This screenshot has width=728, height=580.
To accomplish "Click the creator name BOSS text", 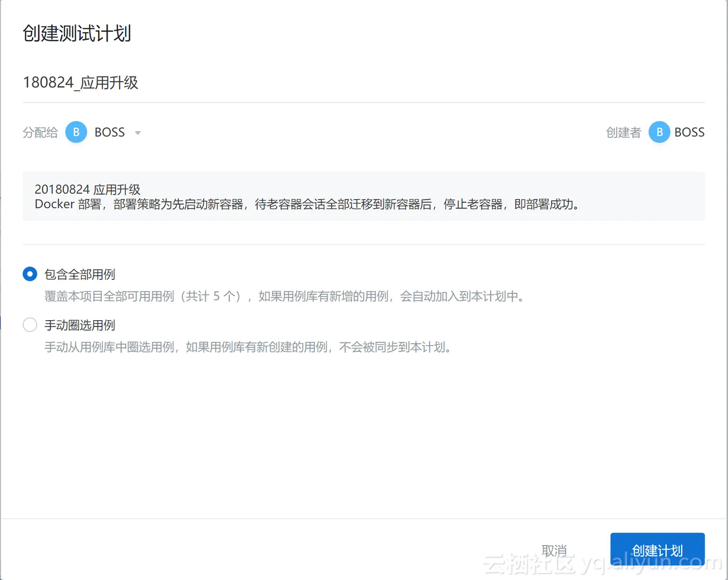I will coord(690,133).
